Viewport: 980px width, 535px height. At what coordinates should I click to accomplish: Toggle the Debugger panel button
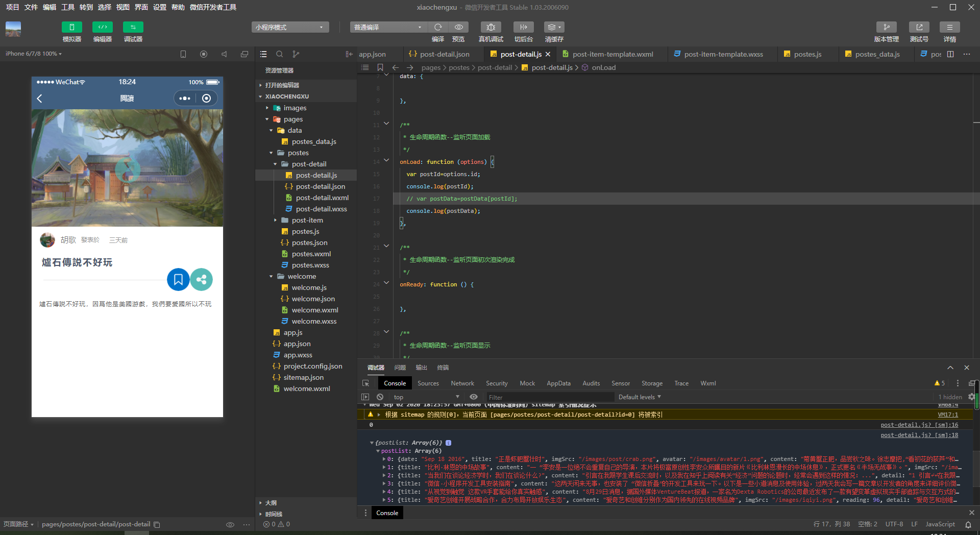(133, 27)
